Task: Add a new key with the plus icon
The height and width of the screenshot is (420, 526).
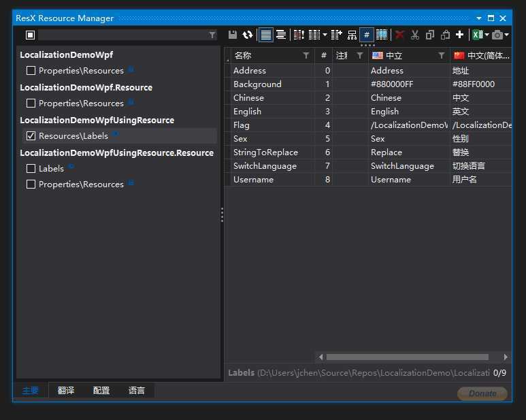Action: (x=459, y=35)
